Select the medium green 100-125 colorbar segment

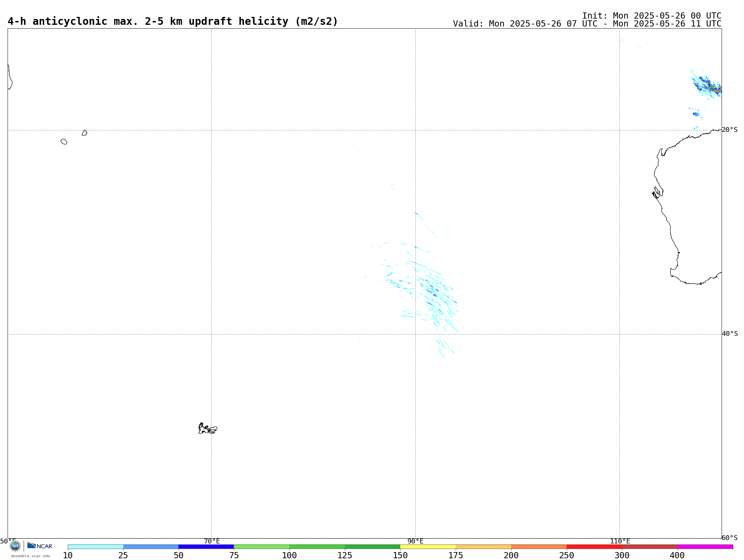[317, 547]
